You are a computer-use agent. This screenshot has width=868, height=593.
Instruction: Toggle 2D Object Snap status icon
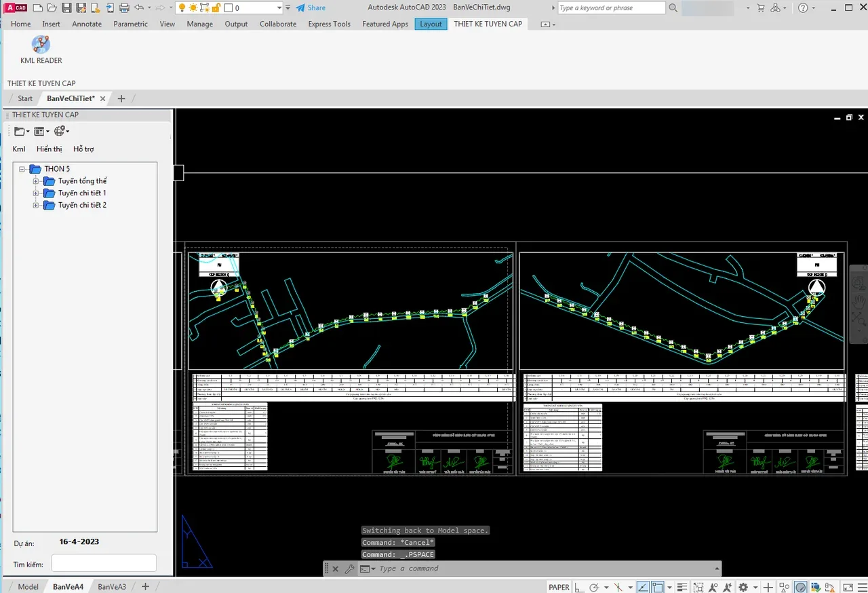(658, 587)
